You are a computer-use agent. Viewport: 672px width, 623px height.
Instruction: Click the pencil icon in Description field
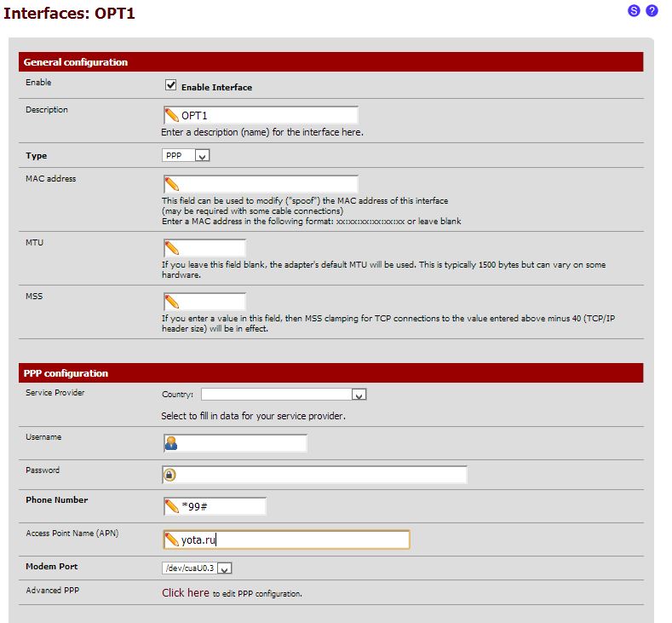point(171,115)
